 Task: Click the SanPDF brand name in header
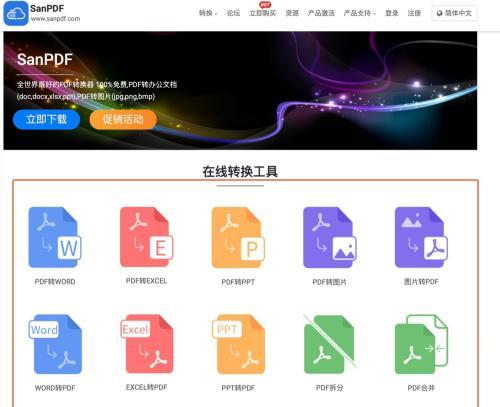(x=47, y=8)
